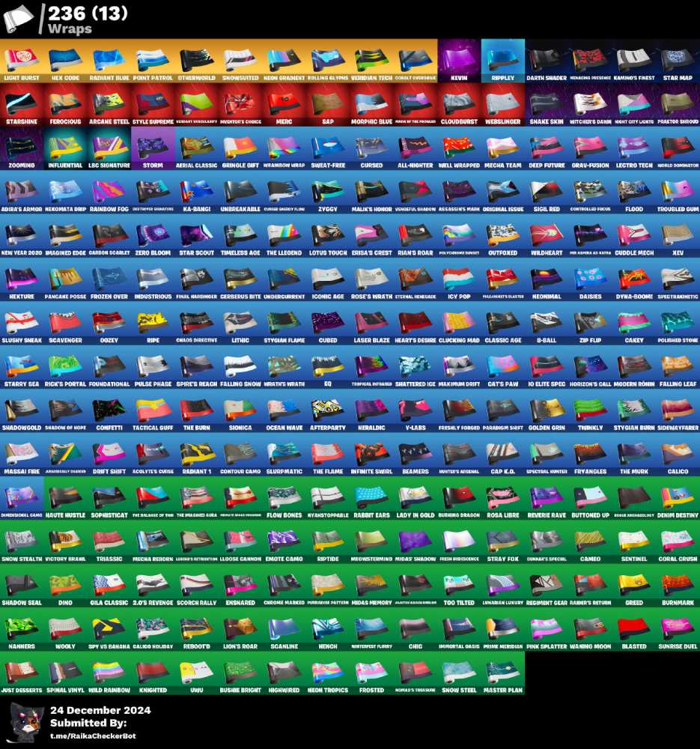Pick the Blasted wrap
Viewport: 700px width, 749px height.
pos(635,629)
